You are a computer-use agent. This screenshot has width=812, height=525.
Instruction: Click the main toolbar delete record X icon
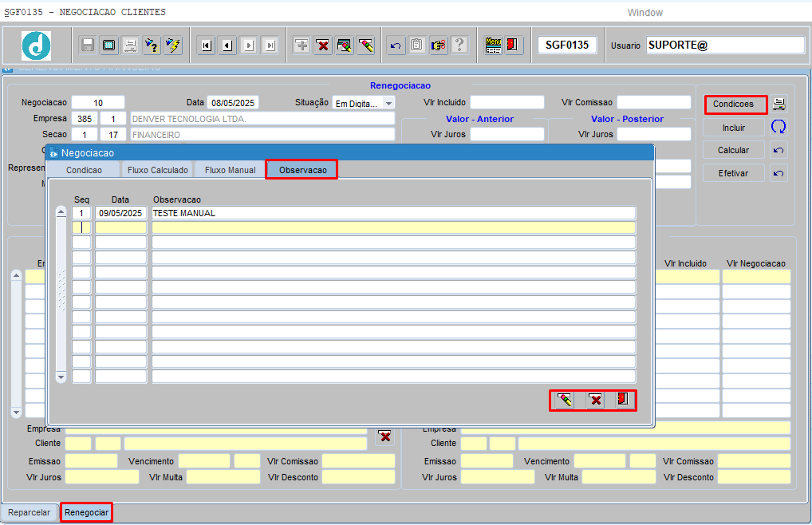322,45
